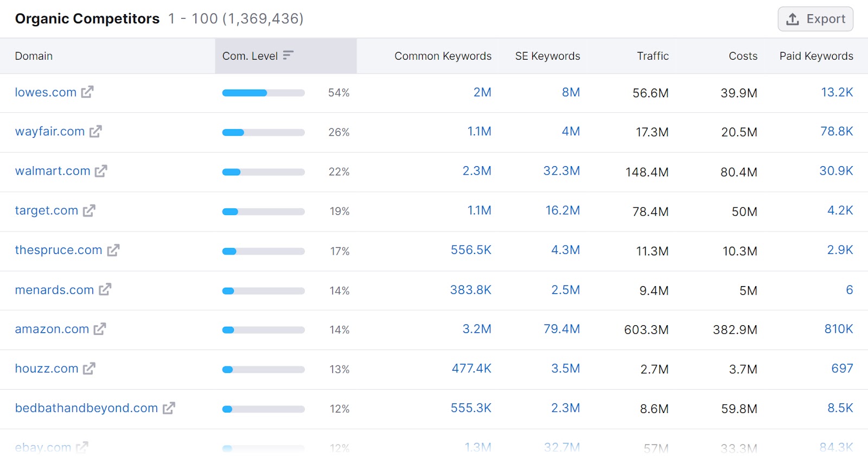
Task: Click amazon.com paid keywords 810K
Action: pos(839,329)
